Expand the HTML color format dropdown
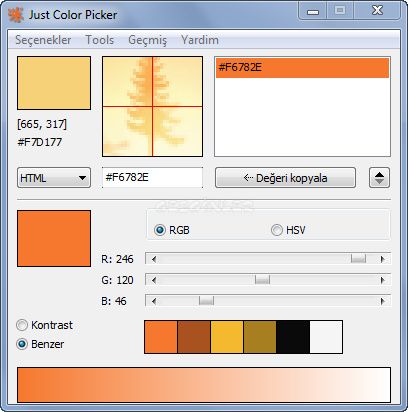The width and height of the screenshot is (408, 412). point(54,178)
